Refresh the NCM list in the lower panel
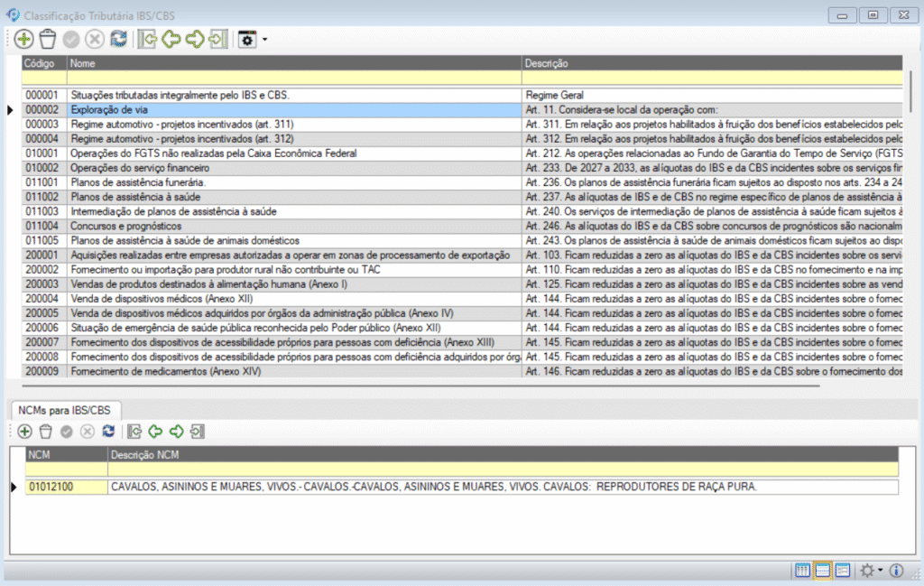924x586 pixels. (x=108, y=432)
